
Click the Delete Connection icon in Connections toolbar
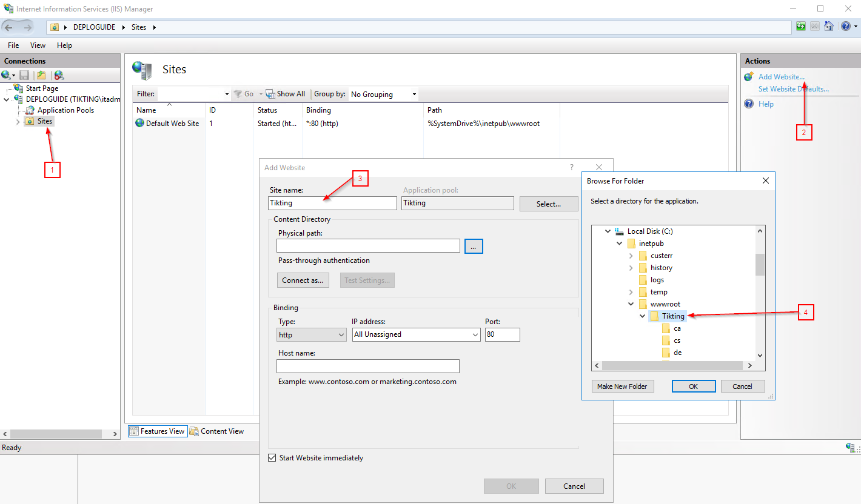(x=59, y=75)
